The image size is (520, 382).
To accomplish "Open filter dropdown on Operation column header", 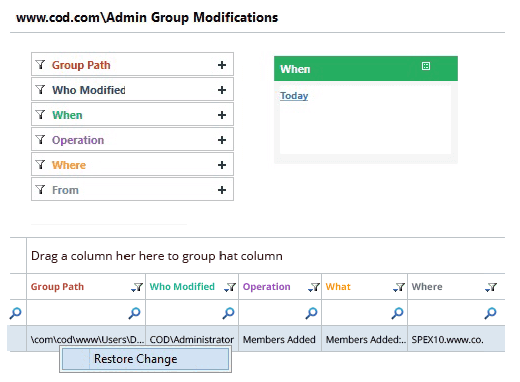I will (314, 287).
